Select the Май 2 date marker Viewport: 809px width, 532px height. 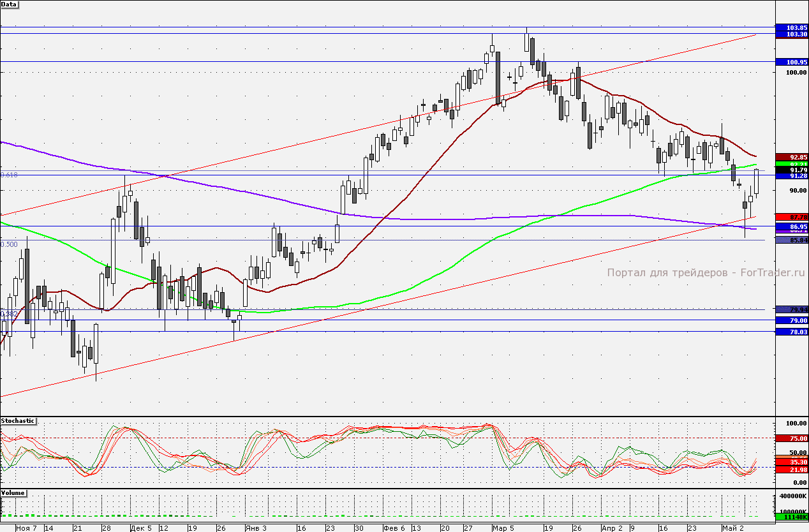(x=732, y=528)
